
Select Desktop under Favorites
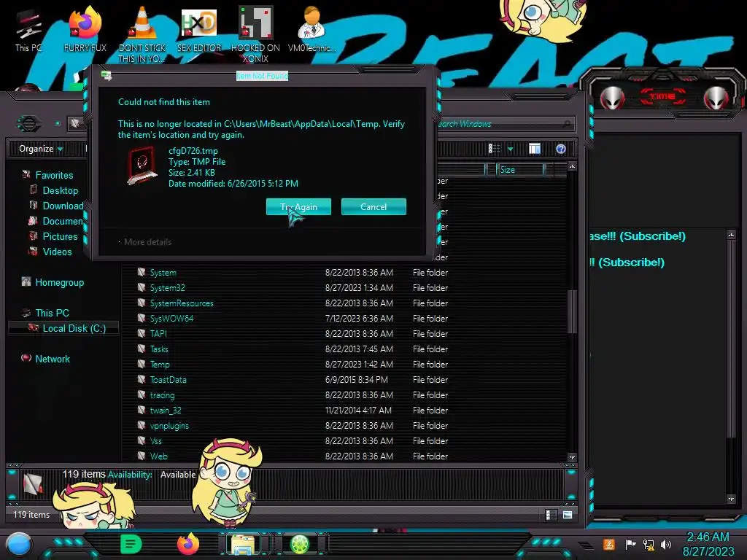point(60,190)
